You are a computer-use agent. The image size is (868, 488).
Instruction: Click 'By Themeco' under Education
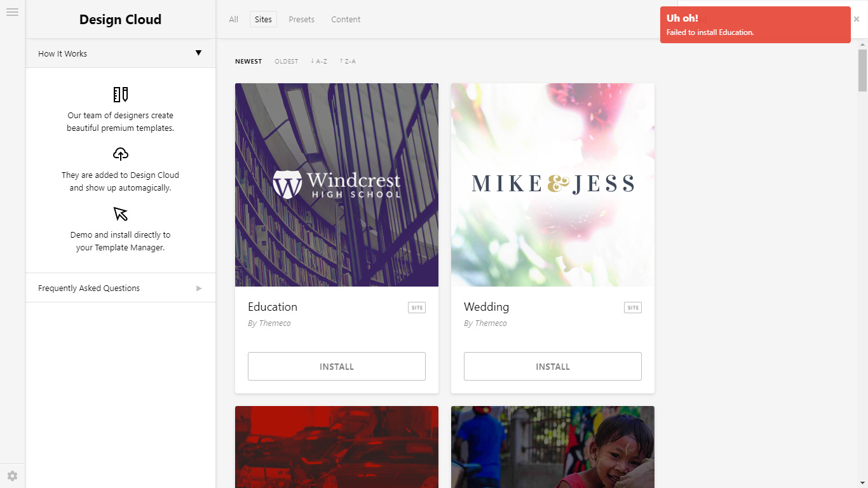pos(269,323)
